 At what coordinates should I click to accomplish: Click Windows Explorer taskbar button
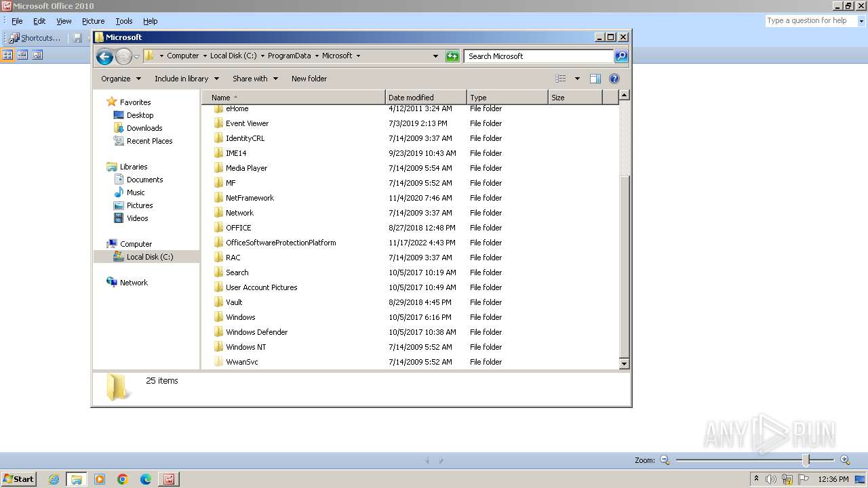[x=77, y=479]
